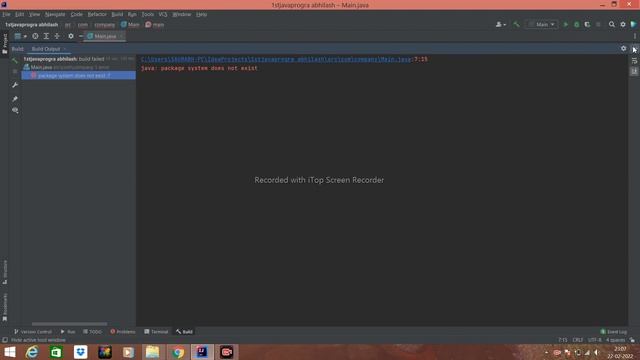Open the Main run configuration dropdown
The height and width of the screenshot is (360, 640).
tap(542, 24)
